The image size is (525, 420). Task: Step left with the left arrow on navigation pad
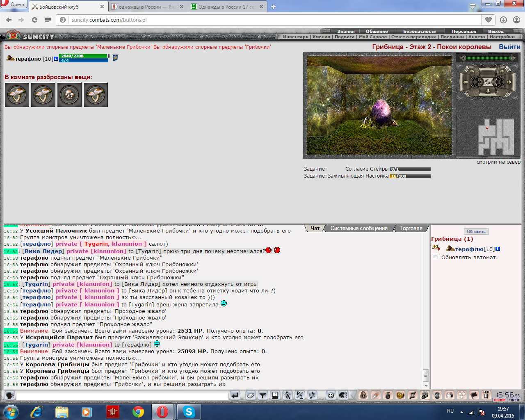point(465,82)
